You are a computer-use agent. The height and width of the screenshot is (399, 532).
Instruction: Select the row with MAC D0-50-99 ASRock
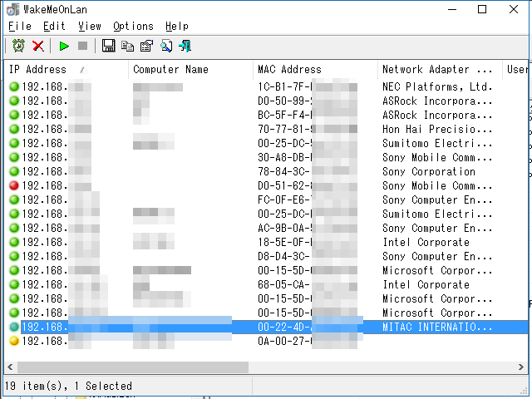click(x=266, y=101)
